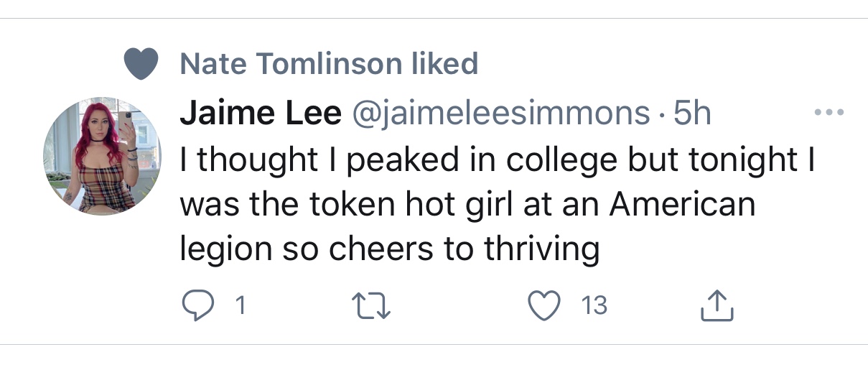Open the share icon for this tweet

(717, 307)
